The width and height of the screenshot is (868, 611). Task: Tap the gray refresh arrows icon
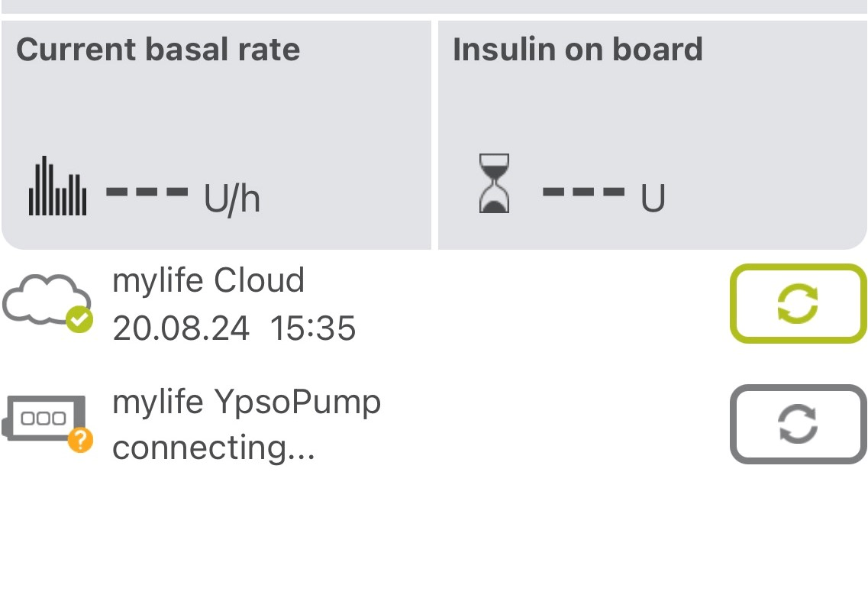tap(798, 424)
